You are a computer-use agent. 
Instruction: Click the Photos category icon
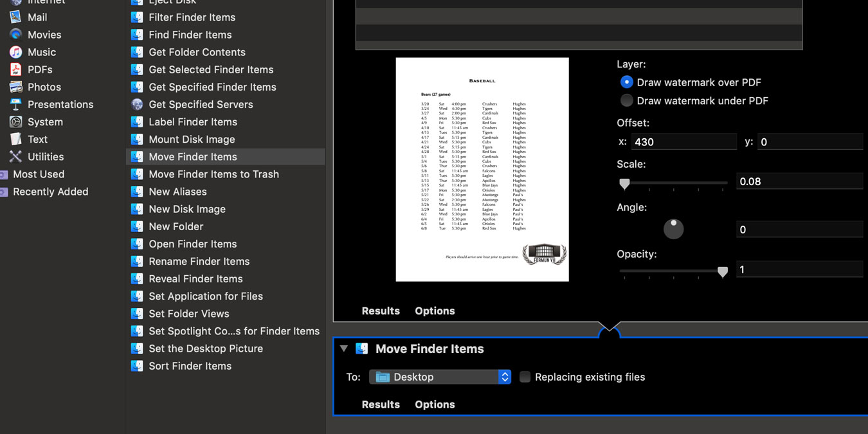[x=14, y=86]
